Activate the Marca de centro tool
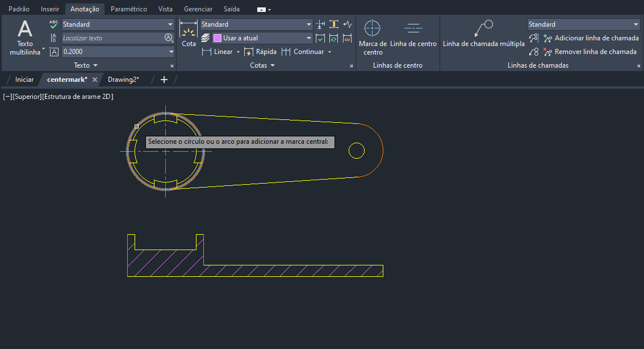 pos(373,37)
